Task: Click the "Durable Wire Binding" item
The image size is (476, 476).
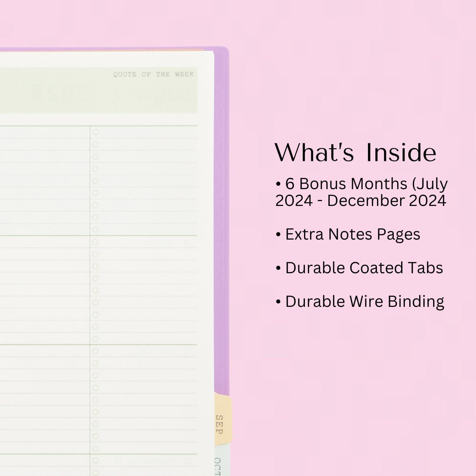Action: click(x=364, y=301)
